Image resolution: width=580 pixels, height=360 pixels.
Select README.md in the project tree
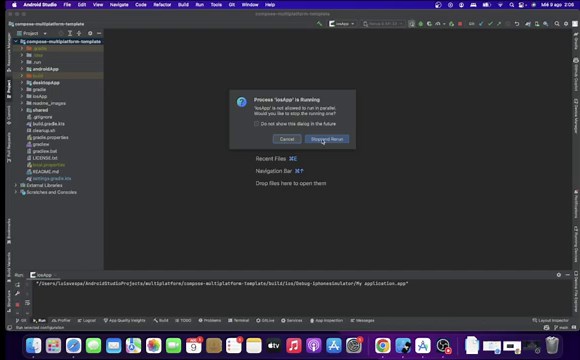point(43,172)
